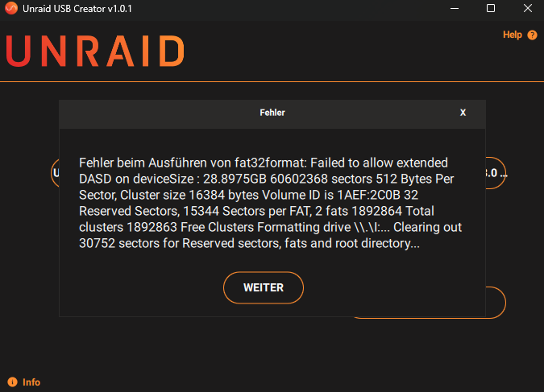This screenshot has width=544, height=392.
Task: Click the orange Help question mark icon
Action: pos(532,35)
